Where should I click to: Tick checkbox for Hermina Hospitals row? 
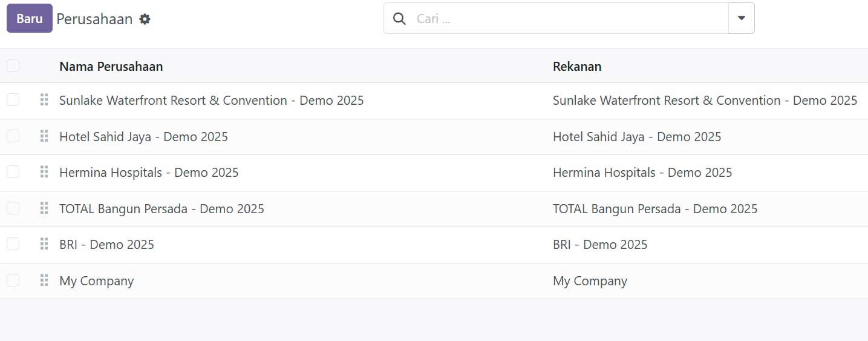13,172
